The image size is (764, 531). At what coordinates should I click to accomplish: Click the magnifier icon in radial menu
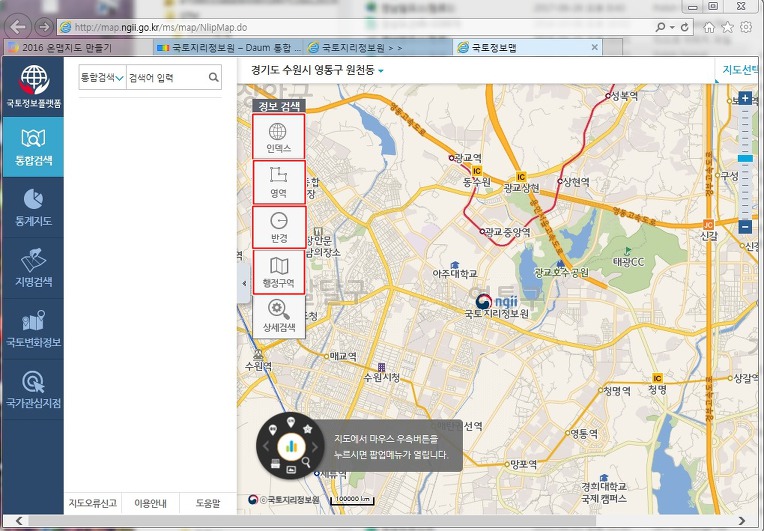click(x=306, y=462)
